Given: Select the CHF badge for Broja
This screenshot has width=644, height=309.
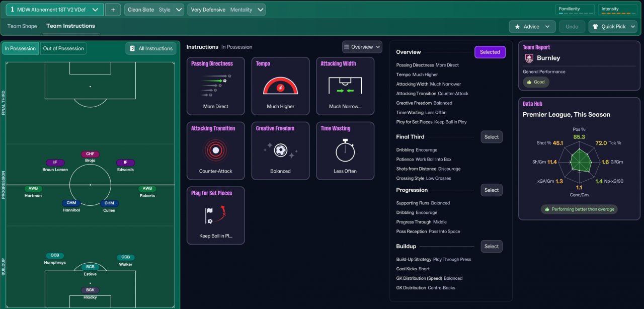Looking at the screenshot, I should tap(90, 154).
